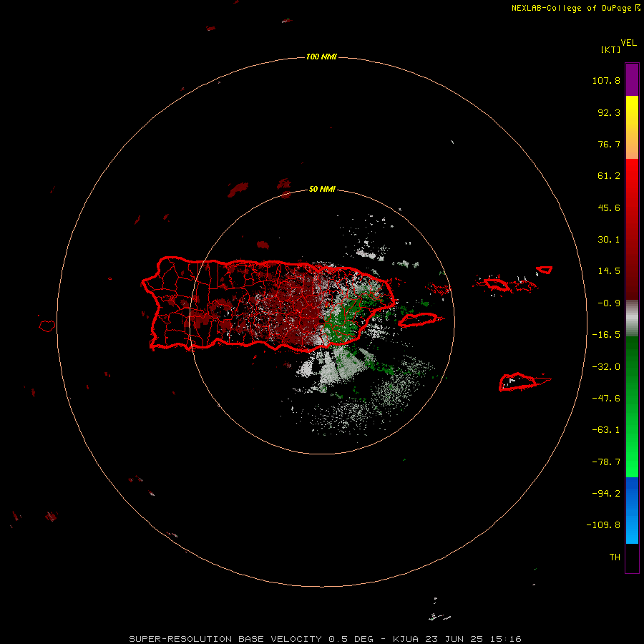Select the -78.7 scale value
644x644 pixels.
click(x=606, y=462)
